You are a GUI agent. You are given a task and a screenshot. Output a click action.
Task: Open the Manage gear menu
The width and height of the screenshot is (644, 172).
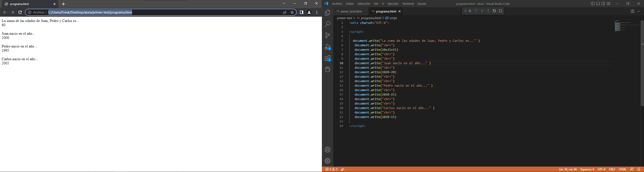[328, 161]
